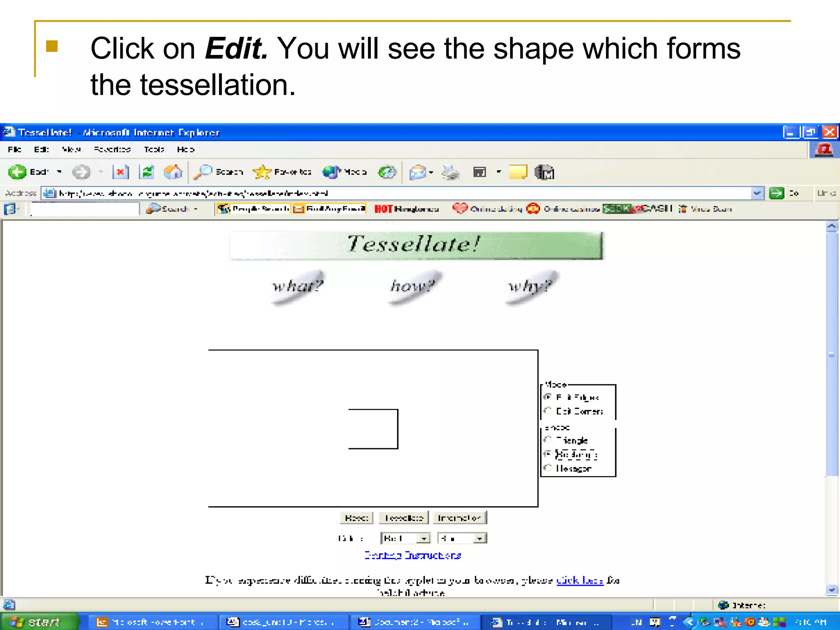Viewport: 840px width, 630px height.
Task: Select the Edit Edges mode radio button
Action: pos(548,397)
